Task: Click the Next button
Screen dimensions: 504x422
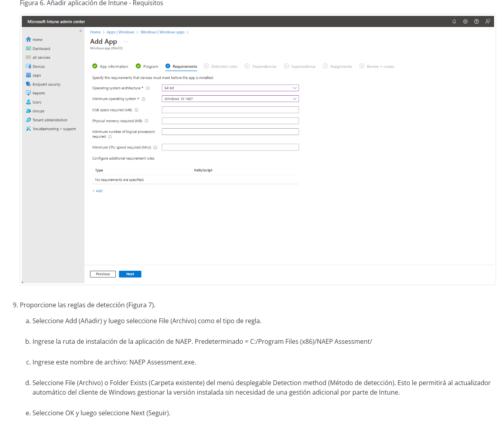Action: coord(130,274)
